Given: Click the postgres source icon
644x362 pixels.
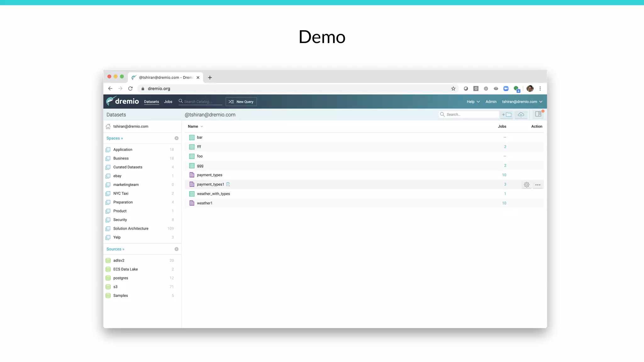Looking at the screenshot, I should [108, 278].
